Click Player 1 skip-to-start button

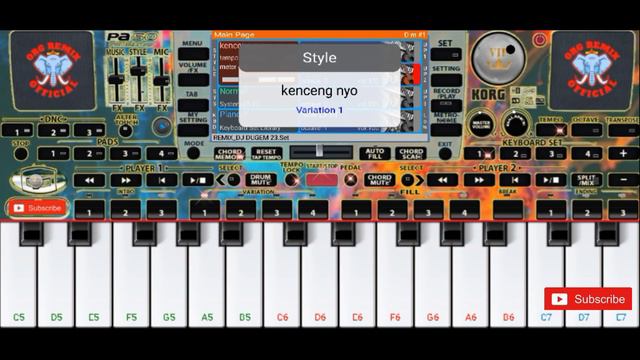point(162,180)
